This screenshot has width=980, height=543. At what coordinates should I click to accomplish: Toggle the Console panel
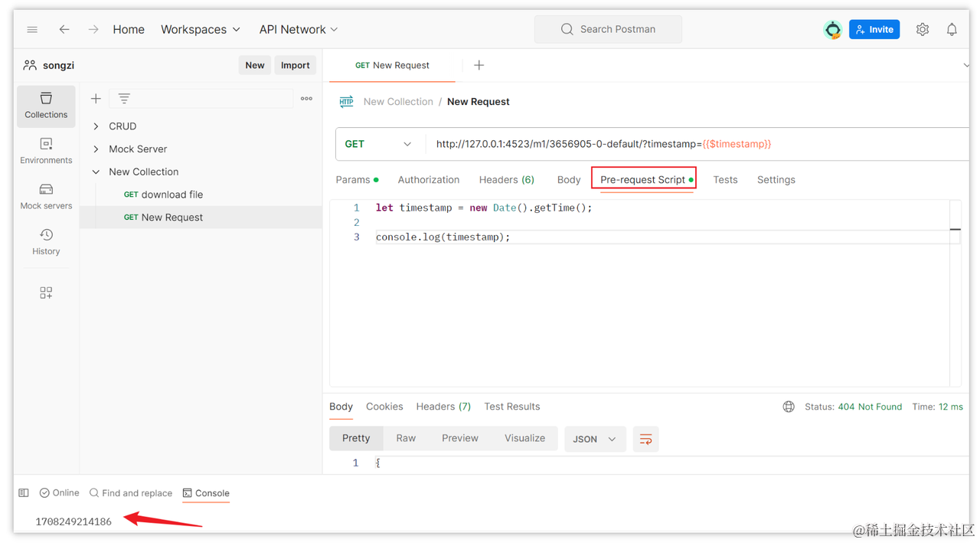pos(206,493)
